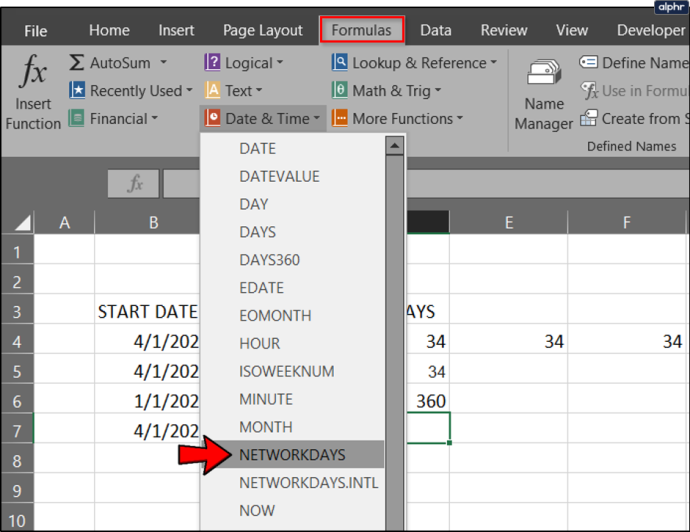Click the Logical functions question-mark icon
690x532 pixels.
(213, 62)
